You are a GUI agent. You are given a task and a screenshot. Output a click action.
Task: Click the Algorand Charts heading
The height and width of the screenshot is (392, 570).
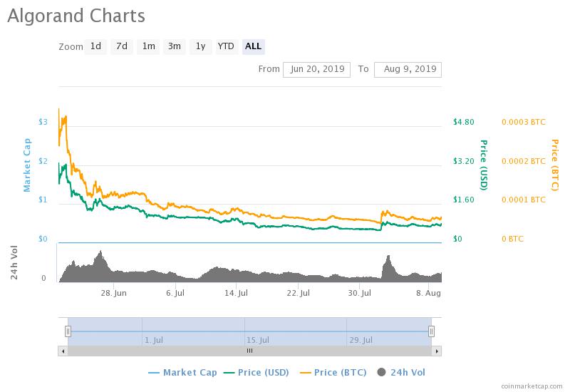pyautogui.click(x=76, y=16)
